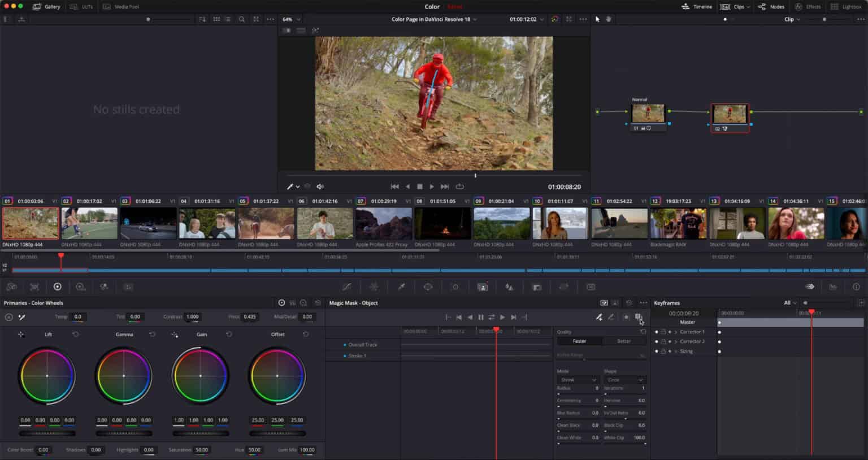
Task: Click the auto color balance icon
Action: 8,317
